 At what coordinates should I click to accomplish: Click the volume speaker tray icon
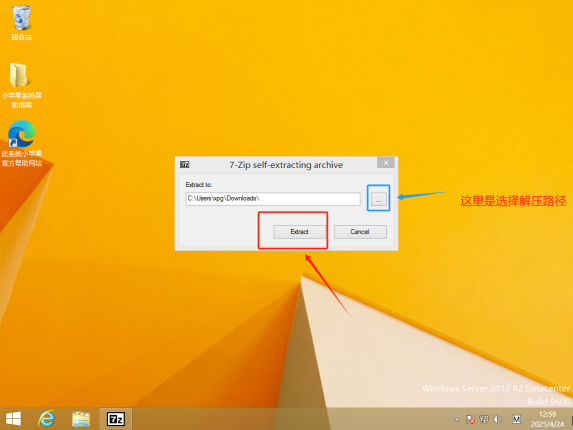coord(497,419)
